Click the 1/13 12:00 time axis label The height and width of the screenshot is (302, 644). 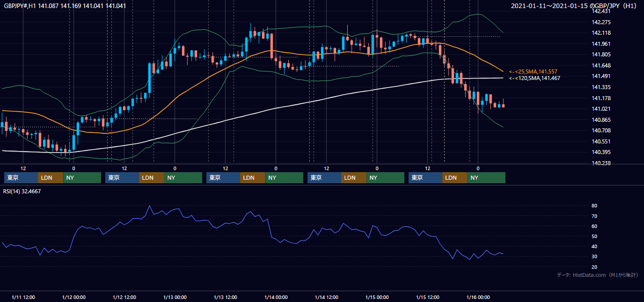pyautogui.click(x=225, y=297)
